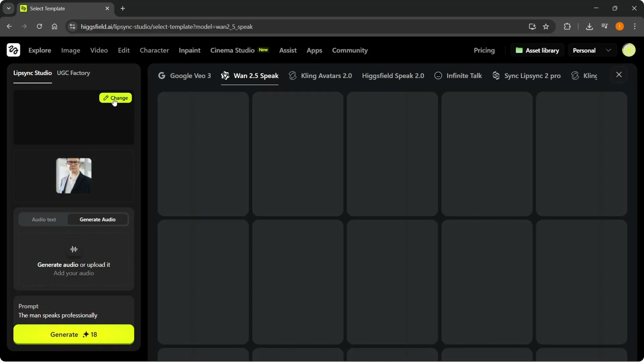The height and width of the screenshot is (362, 644).
Task: Open the Asset library folder icon
Action: pos(520,50)
